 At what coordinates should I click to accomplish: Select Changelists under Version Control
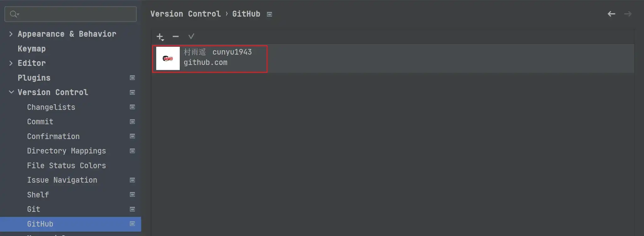pyautogui.click(x=51, y=107)
